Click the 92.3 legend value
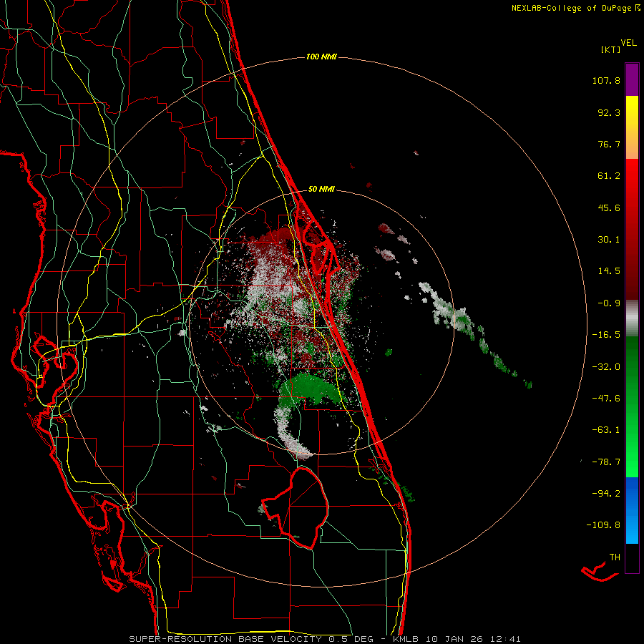The image size is (644, 644). click(x=609, y=112)
